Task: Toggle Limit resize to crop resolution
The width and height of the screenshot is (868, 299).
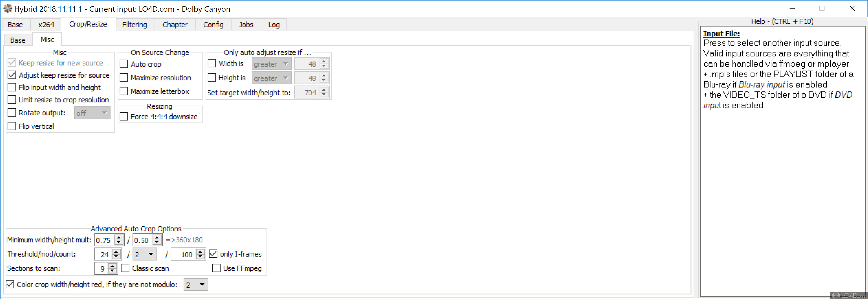Action: tap(12, 99)
